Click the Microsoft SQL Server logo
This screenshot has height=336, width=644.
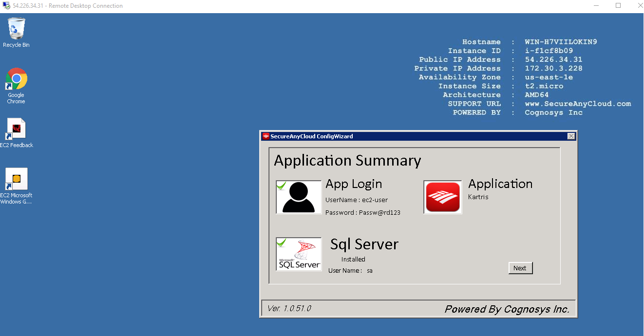click(x=299, y=254)
